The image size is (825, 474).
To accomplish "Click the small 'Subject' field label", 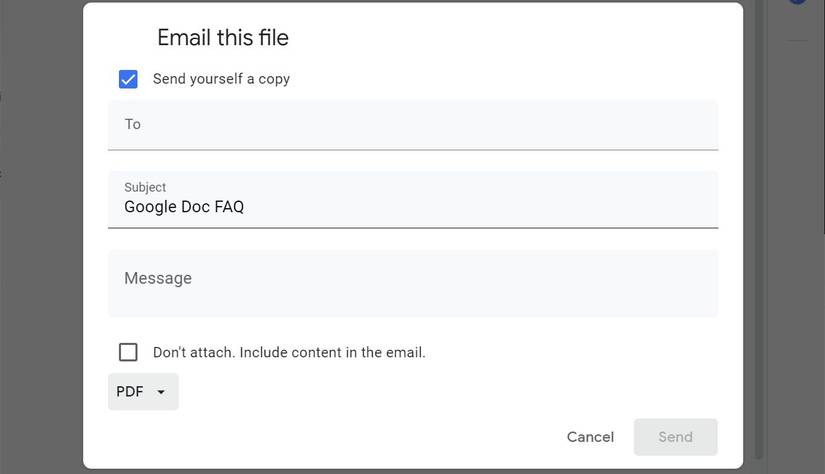I will click(x=145, y=187).
